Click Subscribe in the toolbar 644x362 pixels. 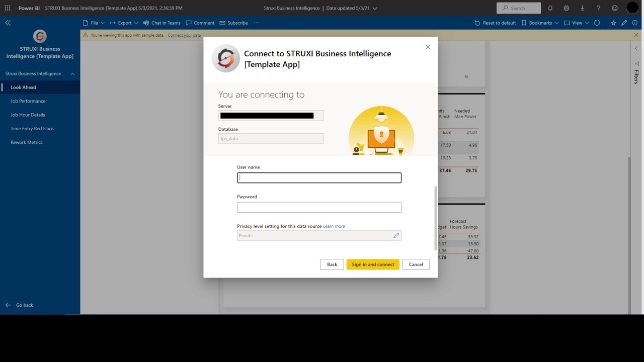[233, 23]
